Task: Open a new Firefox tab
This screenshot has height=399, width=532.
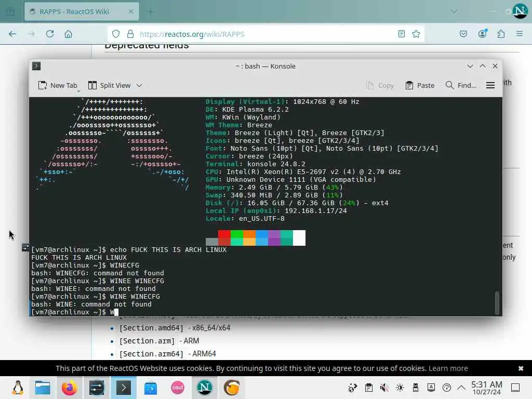Action: point(150,12)
